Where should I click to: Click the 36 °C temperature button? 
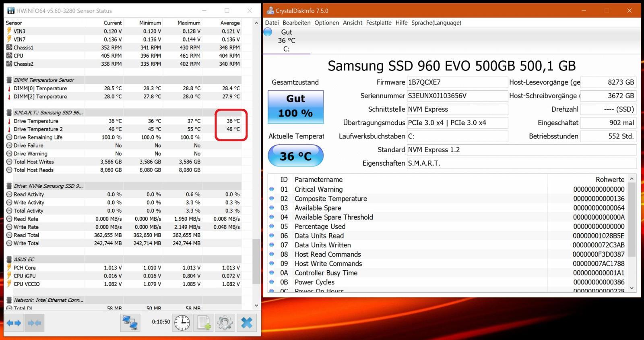(296, 155)
